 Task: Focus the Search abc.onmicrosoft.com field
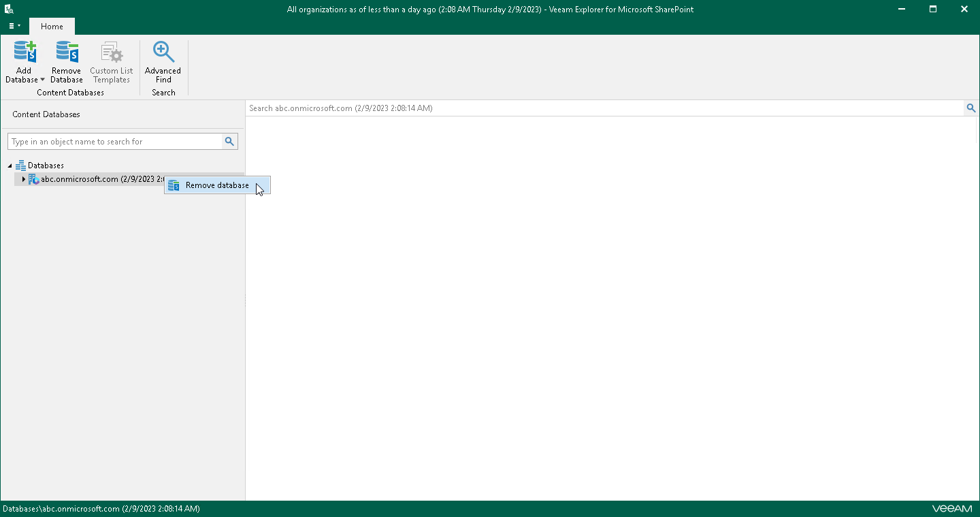coord(604,108)
